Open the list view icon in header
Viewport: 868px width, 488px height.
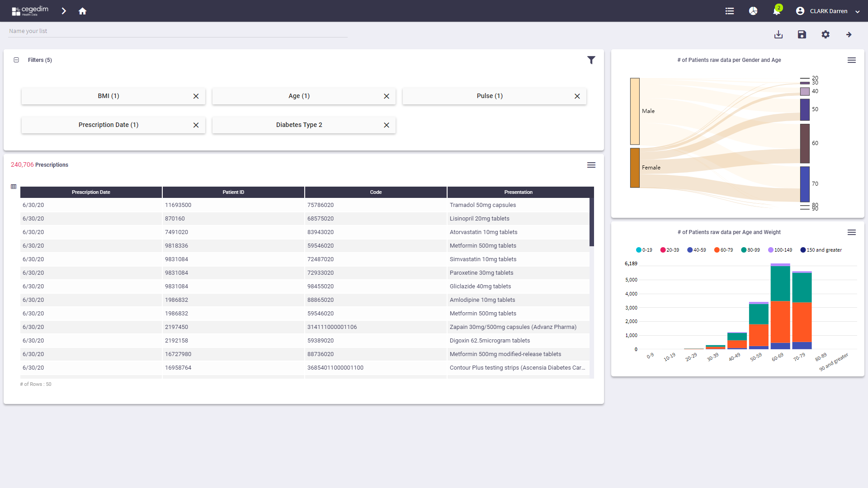coord(730,11)
